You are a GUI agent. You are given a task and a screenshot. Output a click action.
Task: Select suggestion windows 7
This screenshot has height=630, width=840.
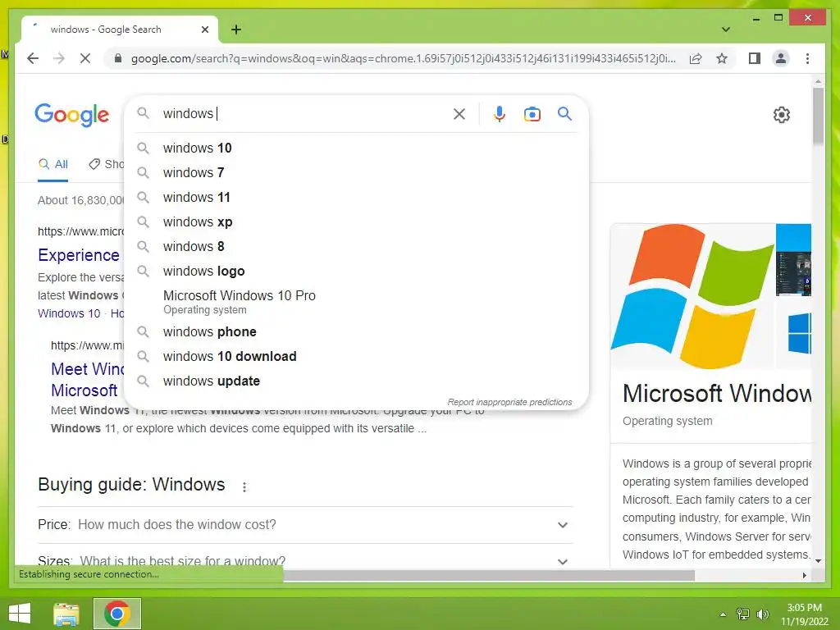click(x=357, y=172)
